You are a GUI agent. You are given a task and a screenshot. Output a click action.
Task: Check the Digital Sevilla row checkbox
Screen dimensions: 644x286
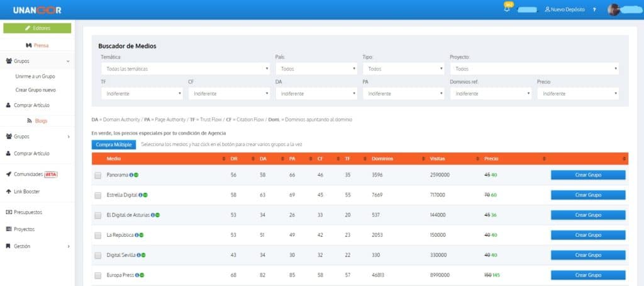97,256
